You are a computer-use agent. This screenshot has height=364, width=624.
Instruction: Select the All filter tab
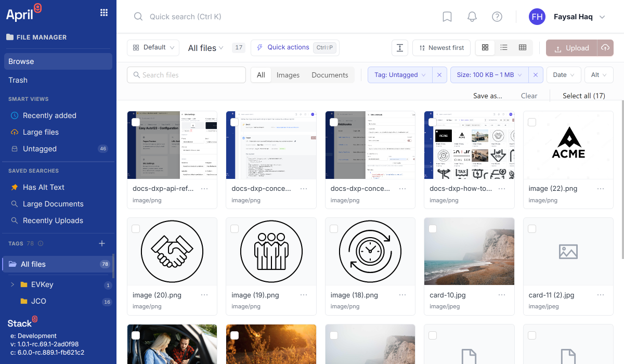(261, 75)
